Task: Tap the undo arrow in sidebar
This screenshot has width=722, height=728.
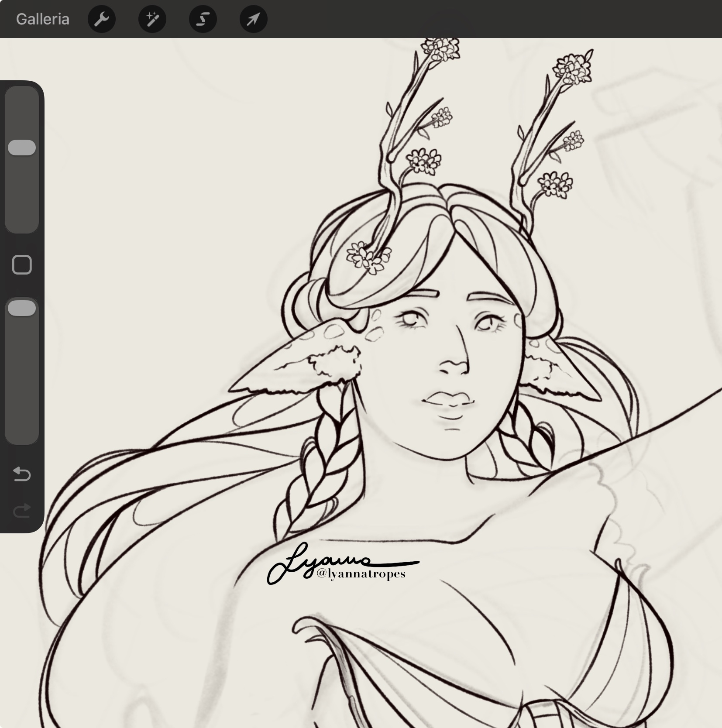Action: 22,474
